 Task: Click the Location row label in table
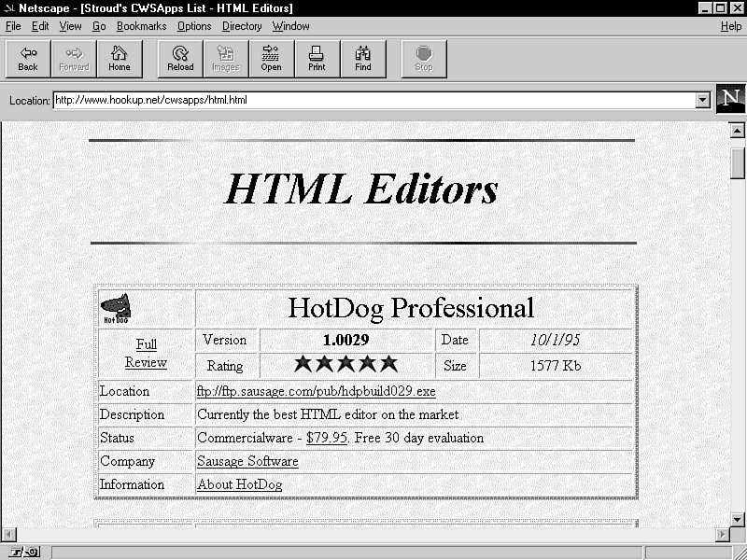pyautogui.click(x=125, y=391)
